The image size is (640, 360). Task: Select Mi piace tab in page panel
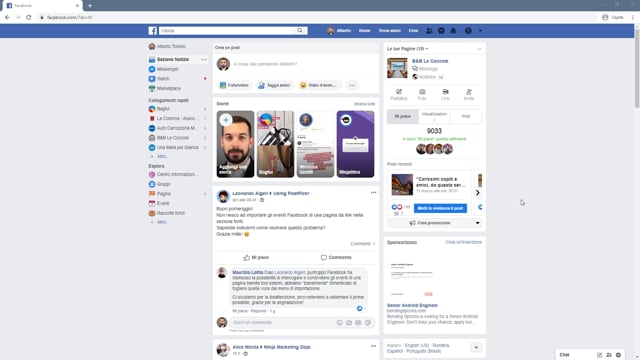click(402, 116)
